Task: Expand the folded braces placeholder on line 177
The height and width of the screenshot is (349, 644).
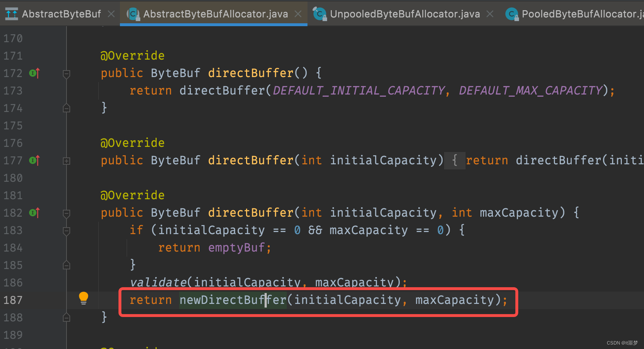Action: [x=455, y=161]
